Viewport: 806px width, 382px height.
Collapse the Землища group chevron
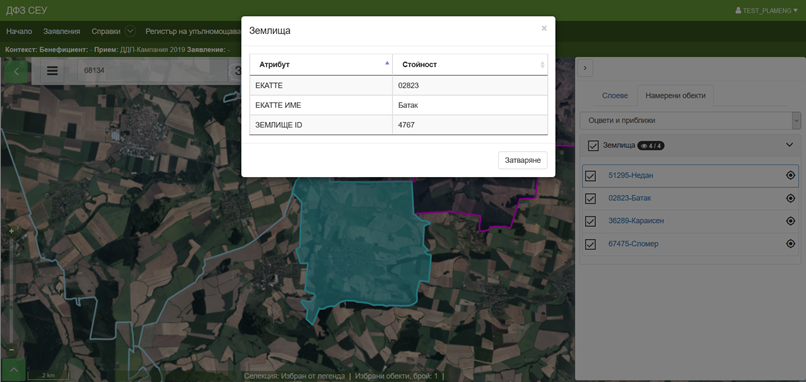point(790,145)
